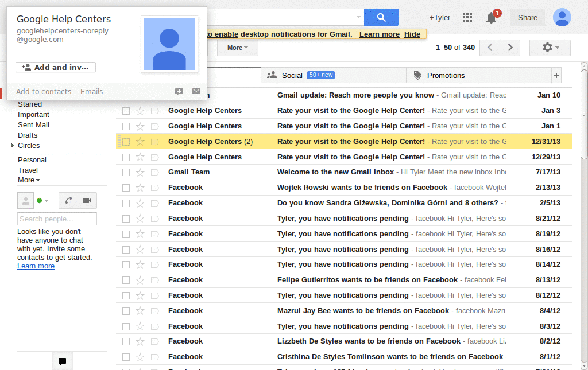
Task: Open the Drafts folder
Action: click(x=28, y=135)
